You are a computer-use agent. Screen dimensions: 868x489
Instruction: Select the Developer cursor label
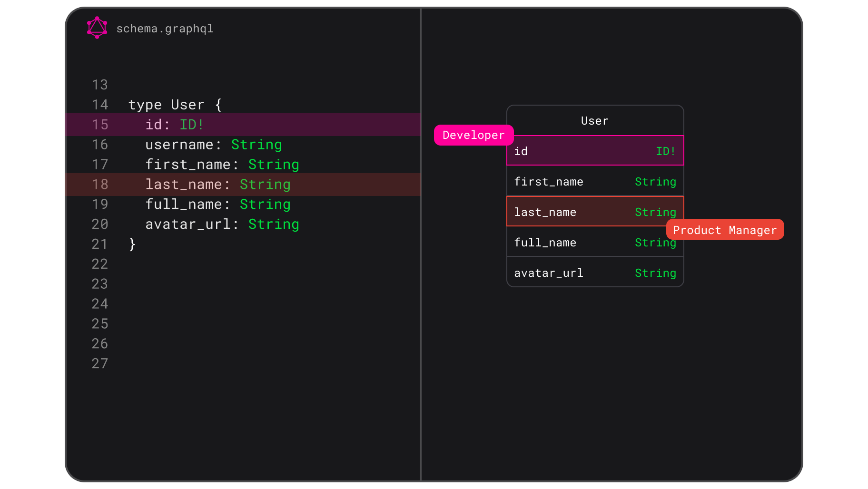click(x=473, y=135)
